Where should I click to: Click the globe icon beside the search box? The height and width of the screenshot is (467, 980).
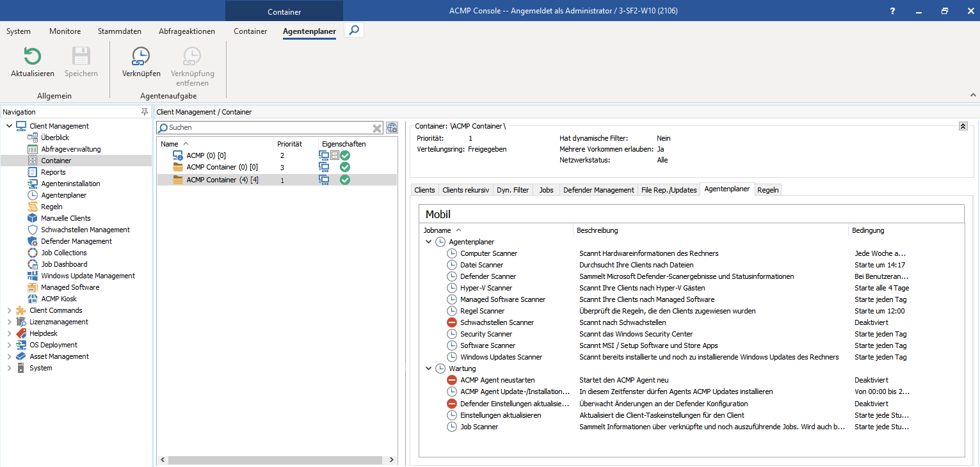pyautogui.click(x=392, y=128)
